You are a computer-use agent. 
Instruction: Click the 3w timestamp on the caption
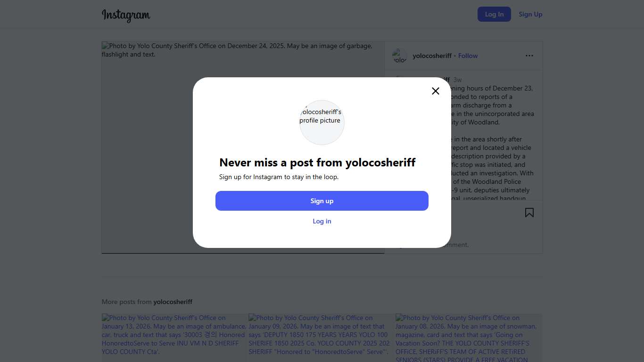(x=457, y=80)
